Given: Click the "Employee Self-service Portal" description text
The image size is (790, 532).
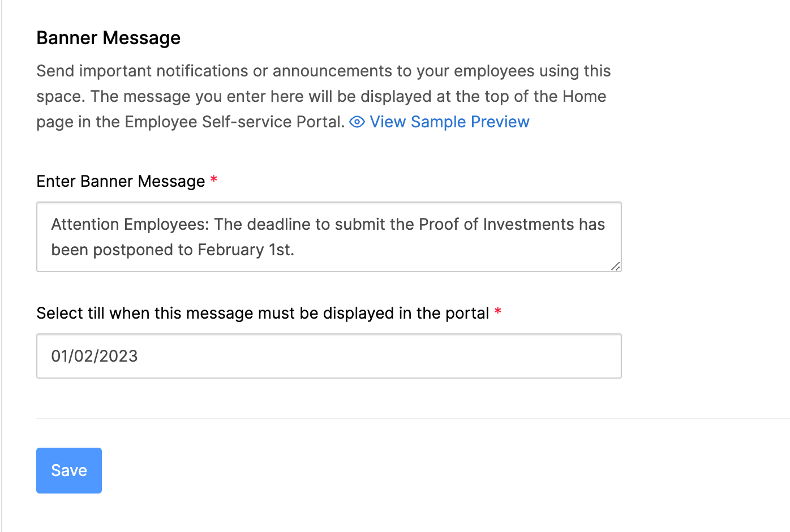Looking at the screenshot, I should point(234,122).
